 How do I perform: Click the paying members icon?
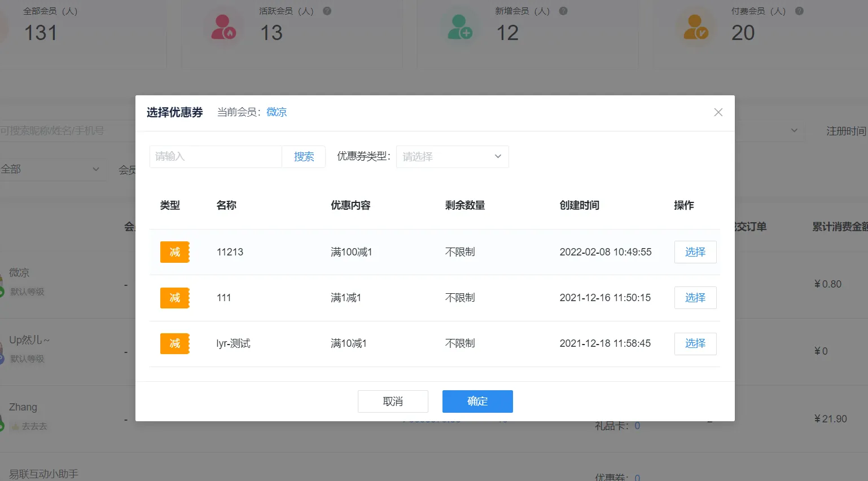(x=695, y=27)
